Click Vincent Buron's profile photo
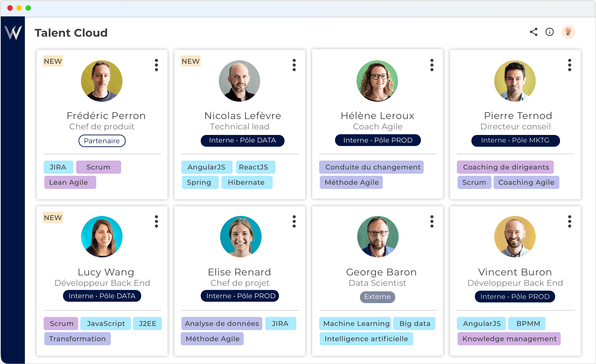Image resolution: width=596 pixels, height=364 pixels. (x=515, y=237)
